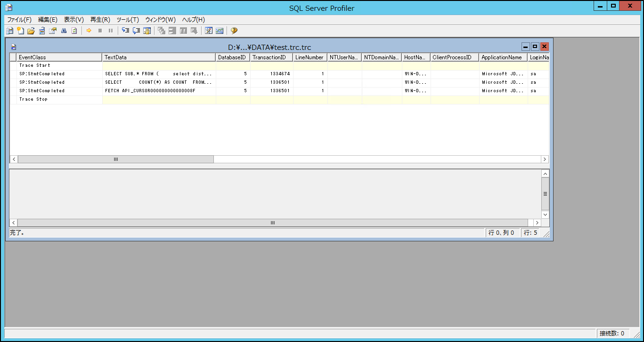The height and width of the screenshot is (342, 644).
Task: Open the ウィンドウ(W) menu
Action: click(x=160, y=20)
